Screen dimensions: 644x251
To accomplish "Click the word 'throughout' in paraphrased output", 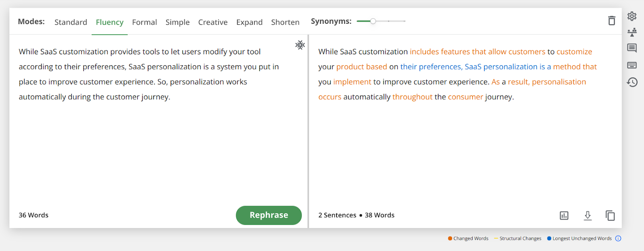I will [412, 97].
